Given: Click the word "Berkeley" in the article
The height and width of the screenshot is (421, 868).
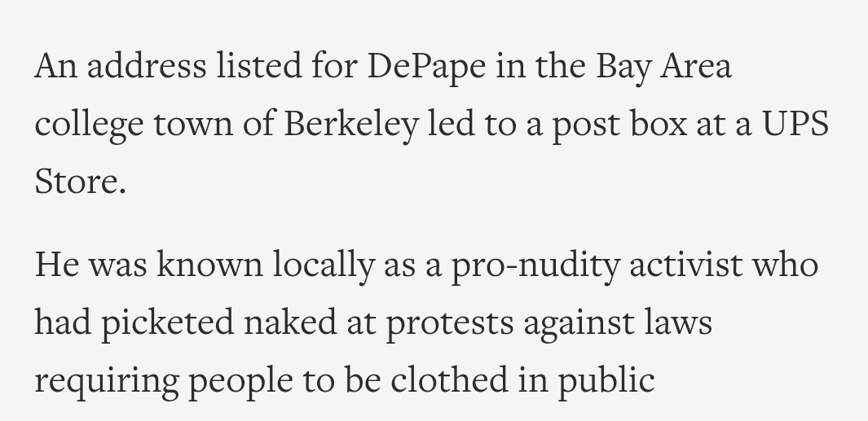Looking at the screenshot, I should pyautogui.click(x=351, y=124).
